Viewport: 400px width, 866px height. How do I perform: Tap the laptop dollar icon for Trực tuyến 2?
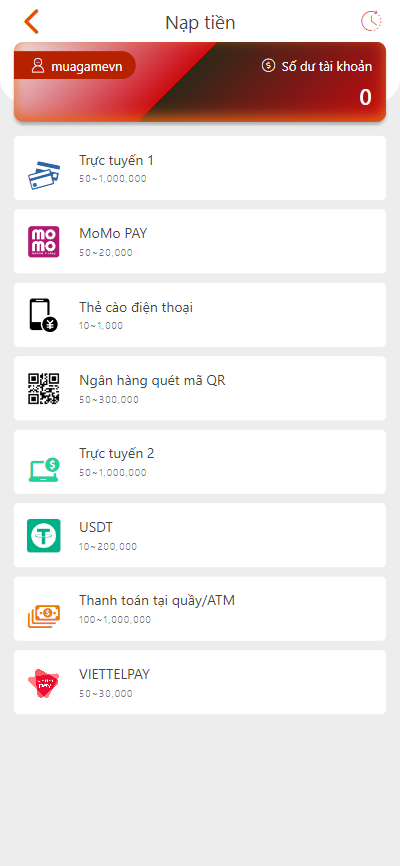[44, 469]
